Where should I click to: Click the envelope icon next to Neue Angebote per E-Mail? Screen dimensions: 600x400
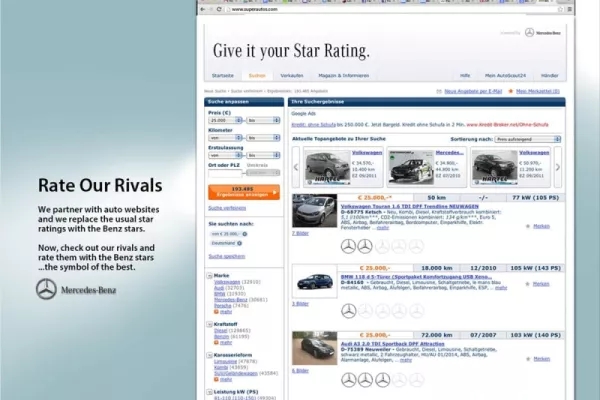pos(439,91)
